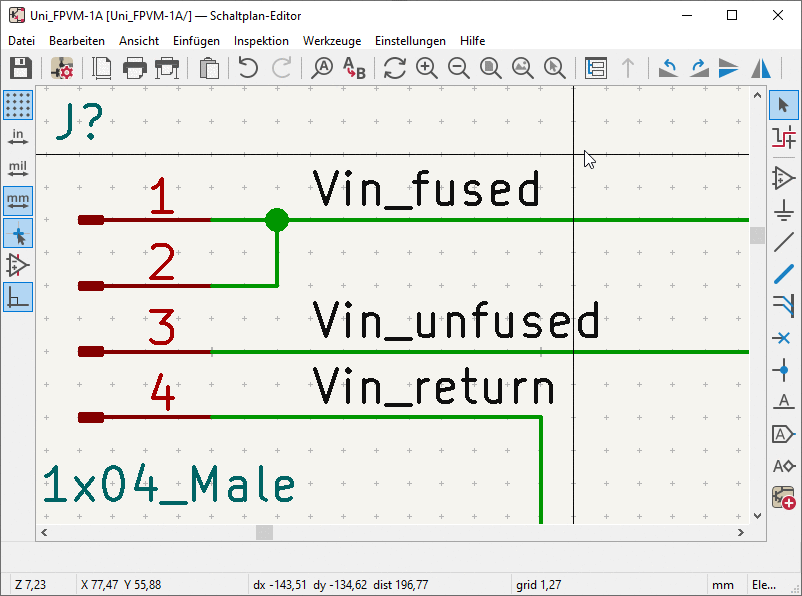Print the schematic
This screenshot has width=802, height=596.
pyautogui.click(x=135, y=68)
